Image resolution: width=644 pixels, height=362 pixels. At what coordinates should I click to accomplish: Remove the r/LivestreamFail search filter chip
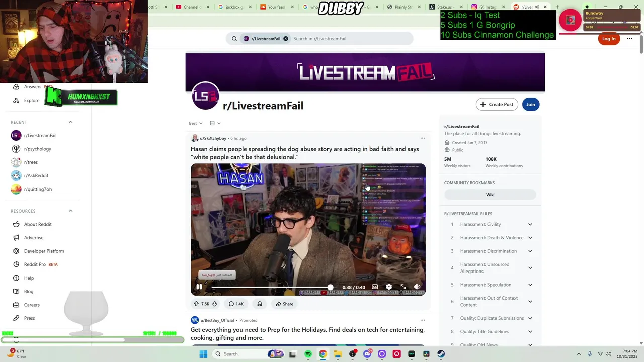[286, 39]
